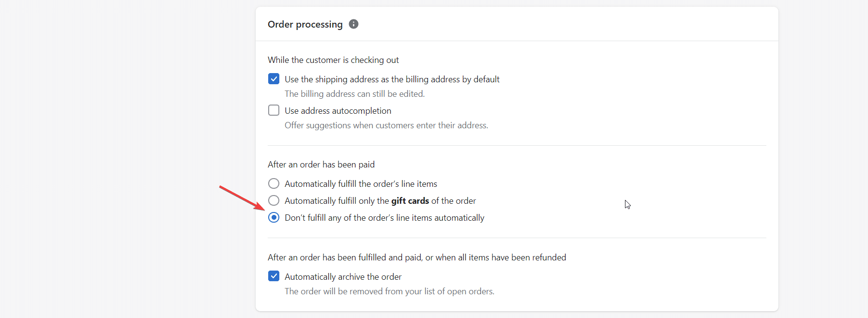Click the selected Don't fulfill automatically radio
This screenshot has height=318, width=868.
[x=274, y=217]
